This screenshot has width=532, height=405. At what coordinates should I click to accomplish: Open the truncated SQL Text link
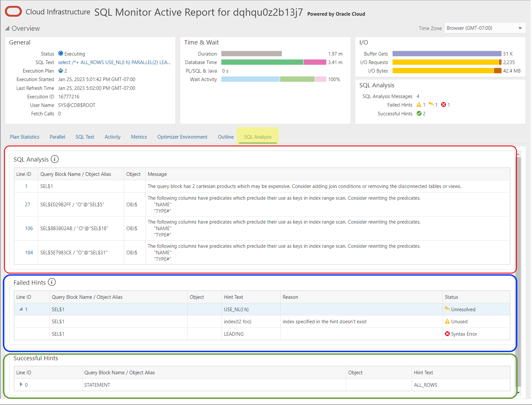(x=114, y=62)
